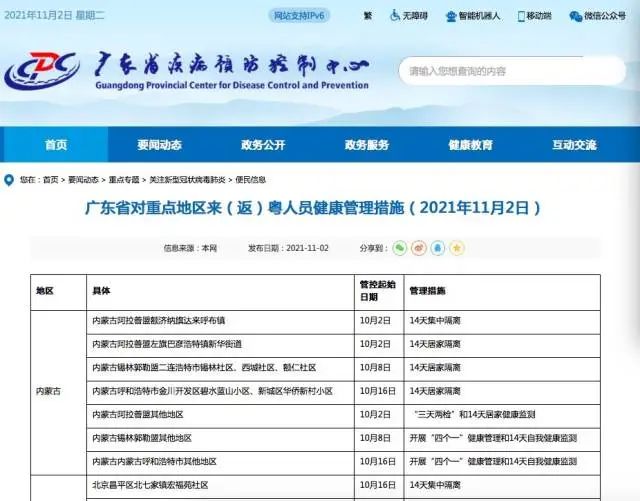Share to QZone via yellow star icon
Viewport: 640px width, 501px height.
click(457, 248)
